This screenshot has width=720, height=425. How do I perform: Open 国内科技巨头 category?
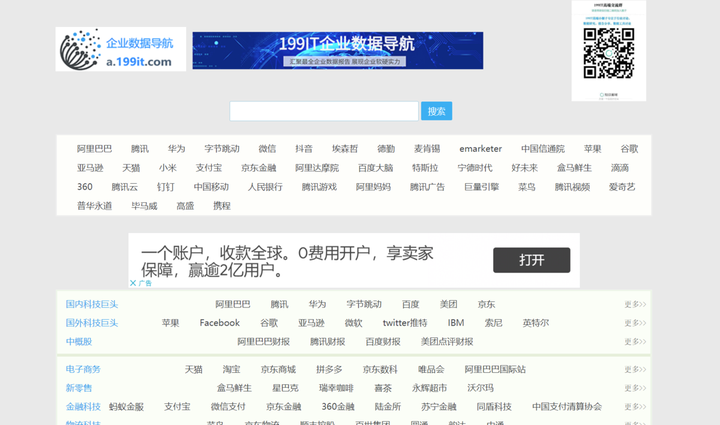92,304
